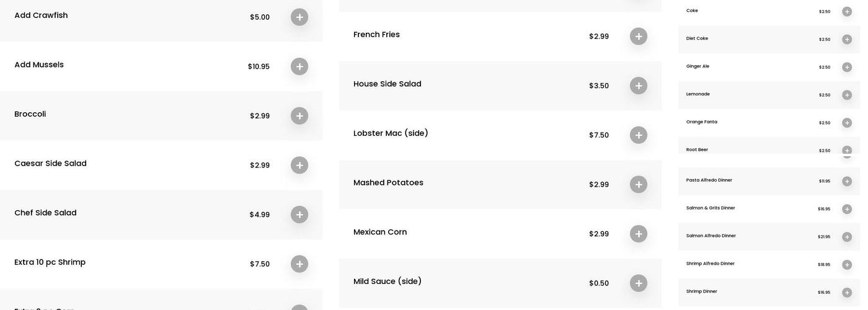Screen dimensions: 868x310
Task: Select the Lemonade menu item name
Action: [x=698, y=94]
